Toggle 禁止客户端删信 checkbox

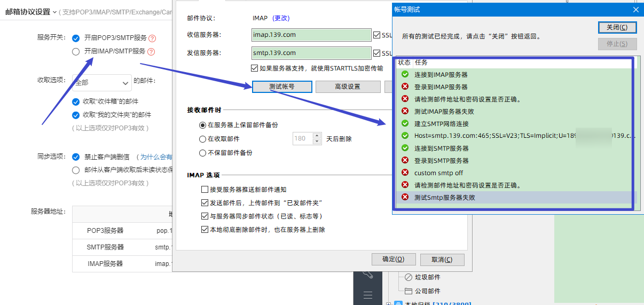76,157
